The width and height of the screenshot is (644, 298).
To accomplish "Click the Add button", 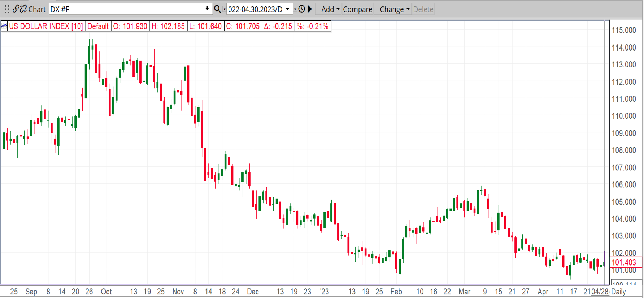I will click(327, 9).
